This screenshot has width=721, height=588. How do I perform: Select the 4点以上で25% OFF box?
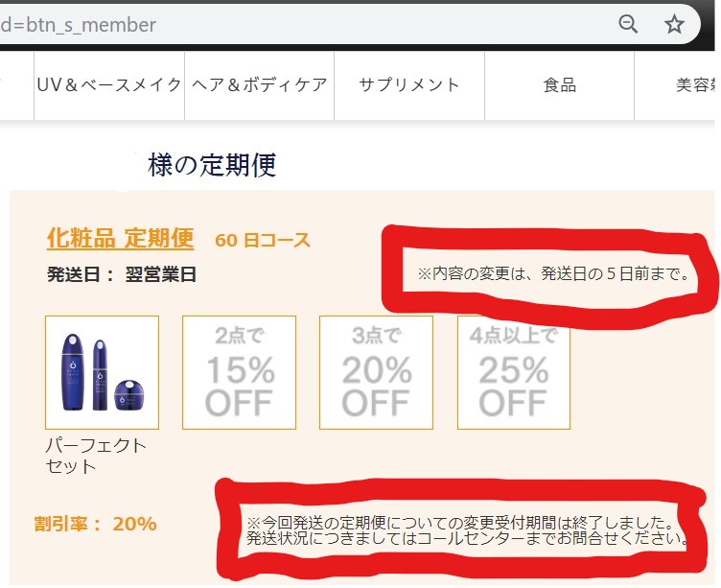point(513,372)
